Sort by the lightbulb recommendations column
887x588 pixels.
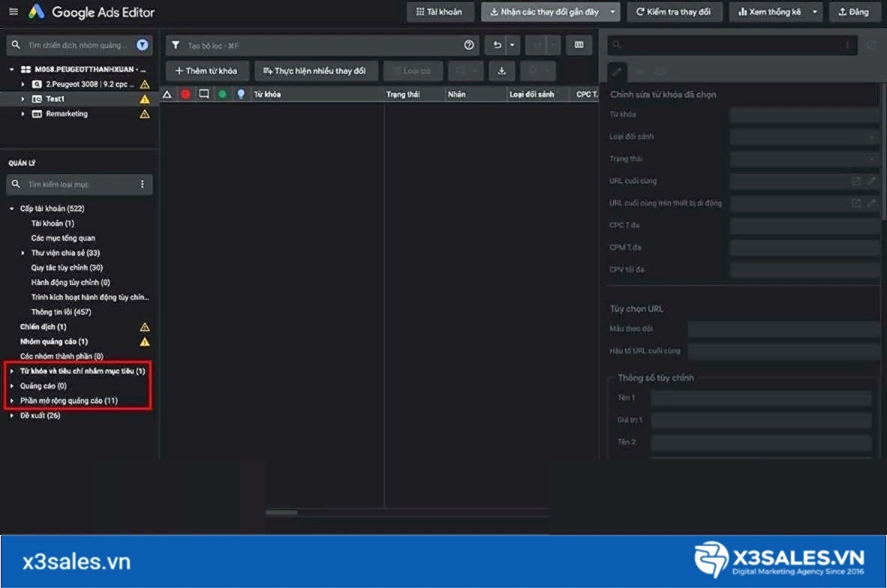[241, 94]
